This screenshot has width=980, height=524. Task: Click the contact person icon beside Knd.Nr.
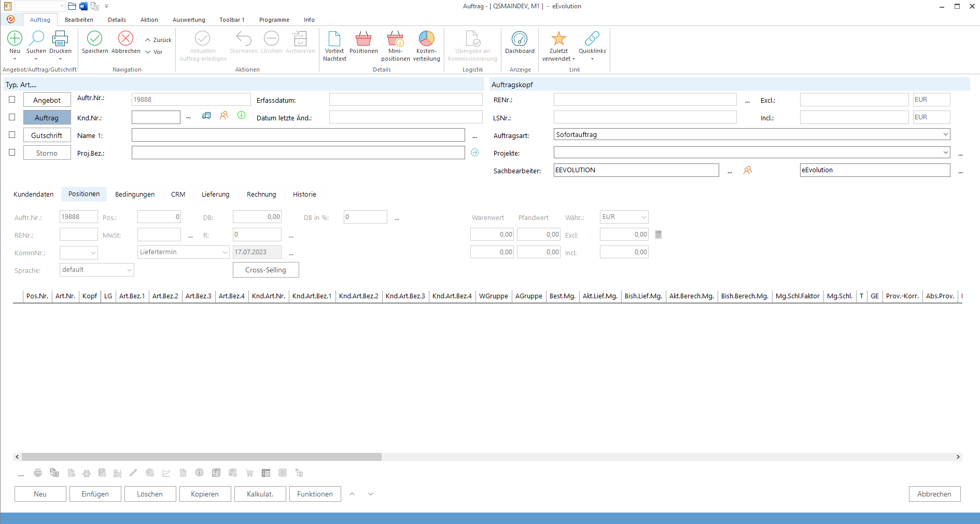tap(224, 116)
